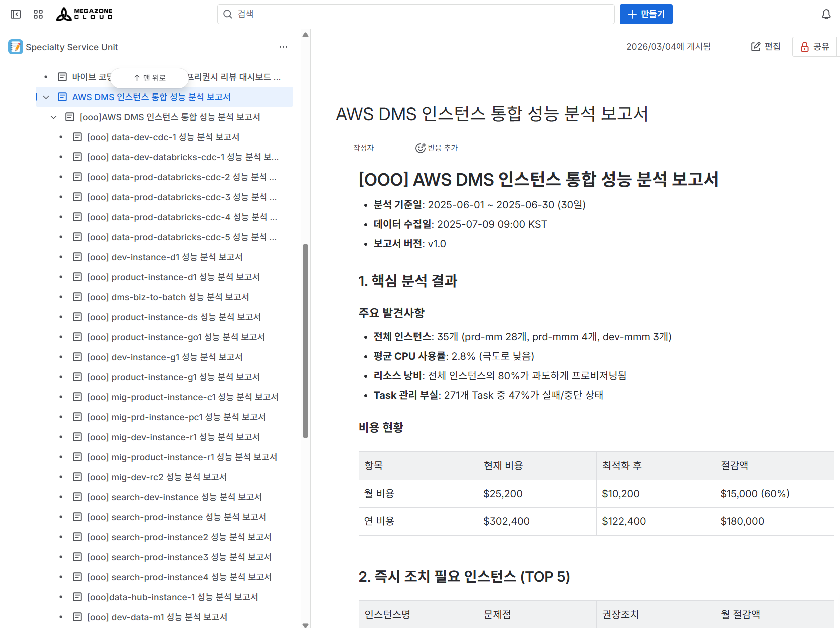Open [ooo] data-dev-cdc-1 성능 분석 보고서 page
840x628 pixels.
(x=163, y=137)
